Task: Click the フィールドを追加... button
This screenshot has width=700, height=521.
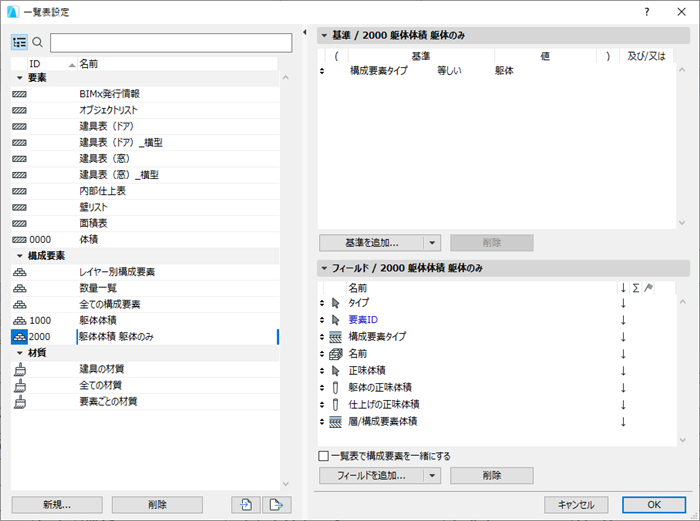Action: [x=371, y=475]
